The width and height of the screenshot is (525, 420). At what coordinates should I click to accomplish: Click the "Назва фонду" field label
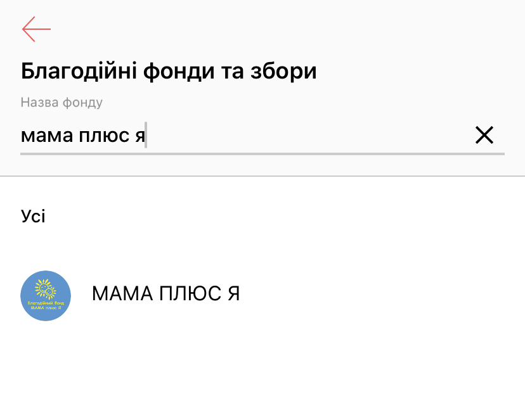coord(62,103)
